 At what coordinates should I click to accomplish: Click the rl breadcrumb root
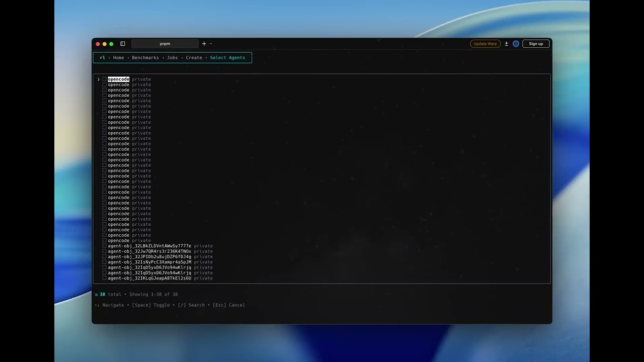coord(102,58)
